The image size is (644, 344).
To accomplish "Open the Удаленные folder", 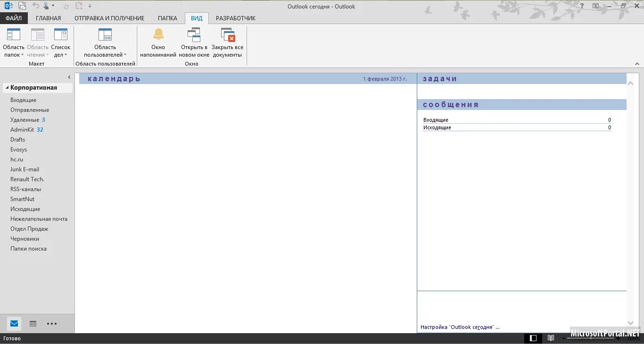I will coord(25,120).
